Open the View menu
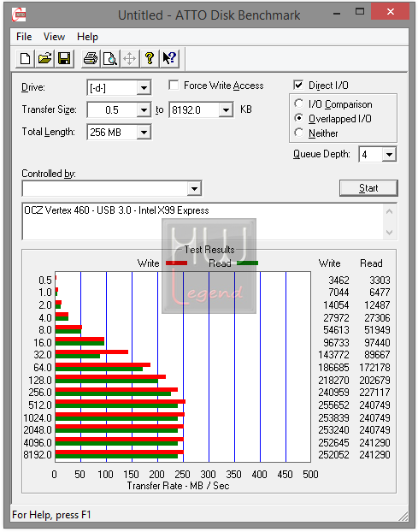418x532 pixels. click(x=54, y=37)
